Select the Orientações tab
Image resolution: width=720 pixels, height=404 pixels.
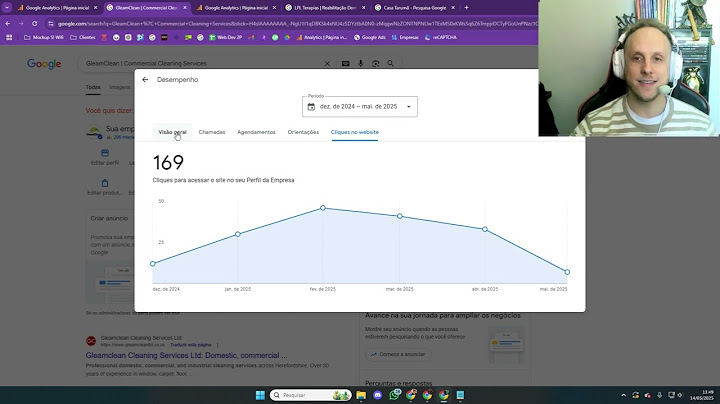(303, 132)
